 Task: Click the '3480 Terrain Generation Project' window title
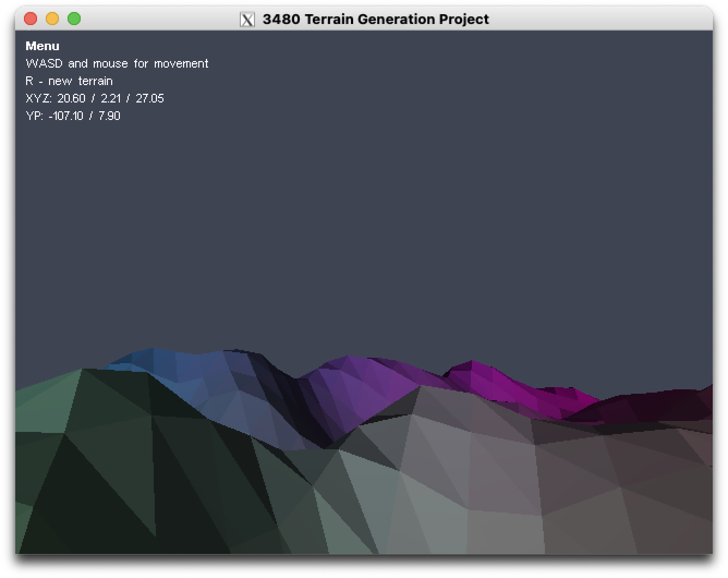375,19
